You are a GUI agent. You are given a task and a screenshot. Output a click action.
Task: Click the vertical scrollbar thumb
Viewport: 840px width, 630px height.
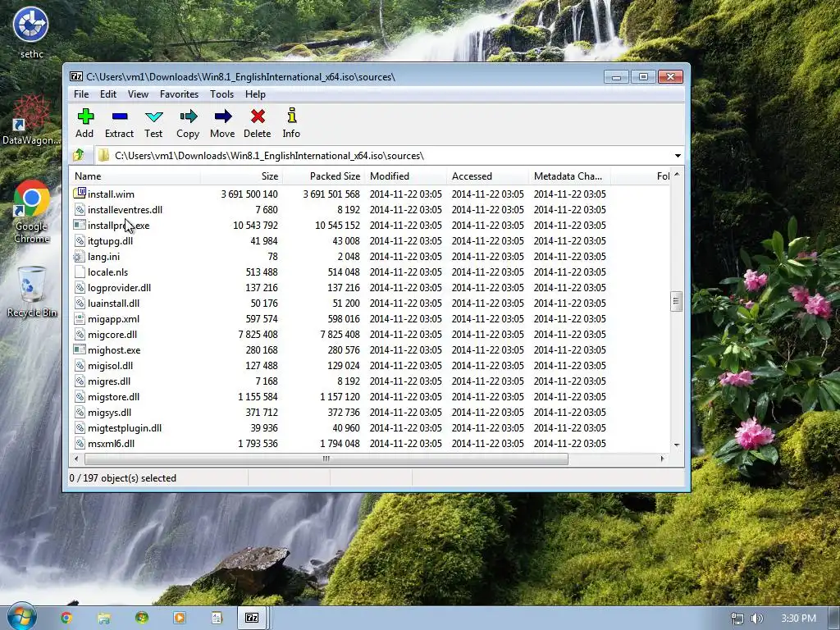pos(676,301)
